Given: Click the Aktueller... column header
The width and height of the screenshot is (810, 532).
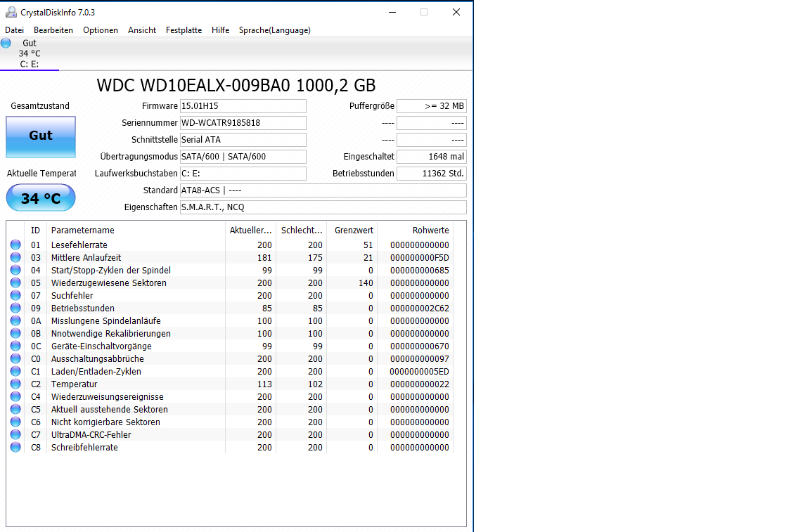Looking at the screenshot, I should (x=250, y=231).
